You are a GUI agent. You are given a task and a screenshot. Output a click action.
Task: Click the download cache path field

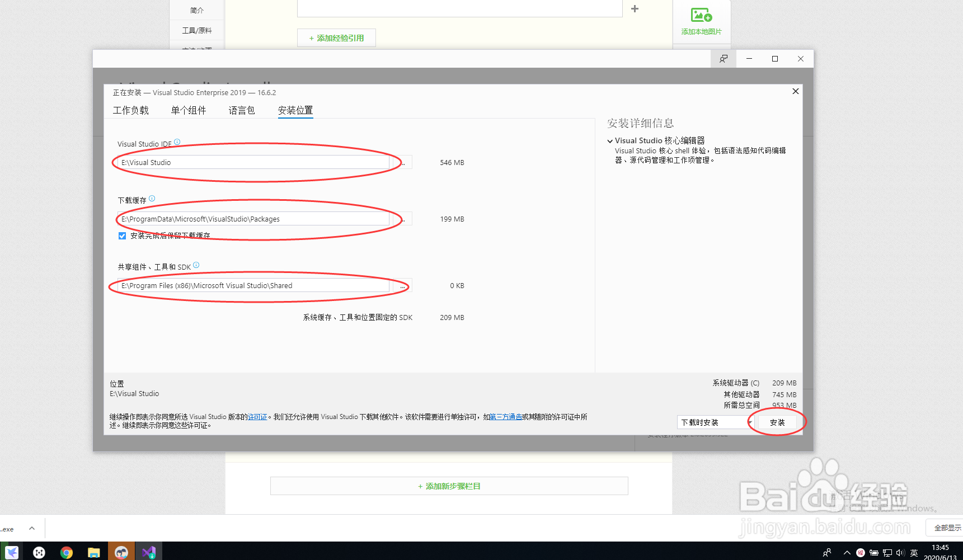coord(253,219)
